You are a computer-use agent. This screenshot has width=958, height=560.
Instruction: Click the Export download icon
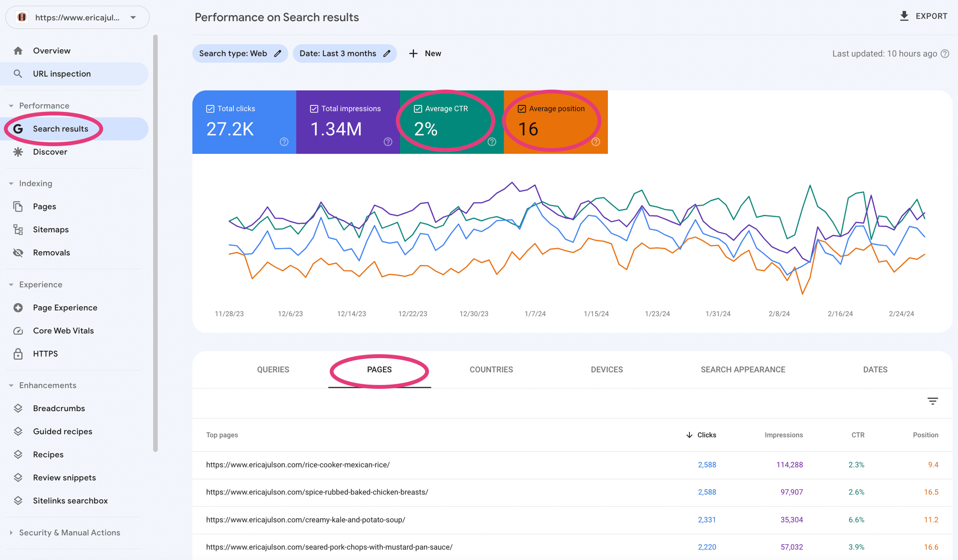pyautogui.click(x=904, y=16)
